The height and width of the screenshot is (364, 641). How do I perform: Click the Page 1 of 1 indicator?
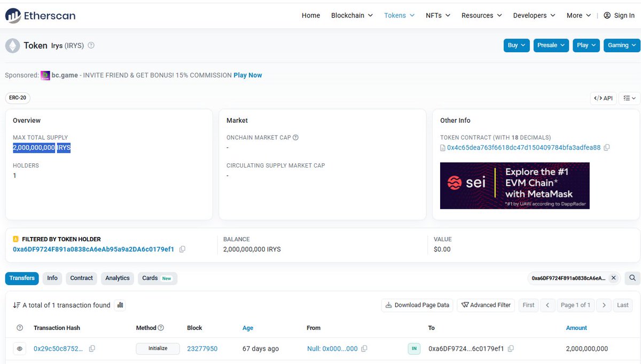pyautogui.click(x=575, y=305)
